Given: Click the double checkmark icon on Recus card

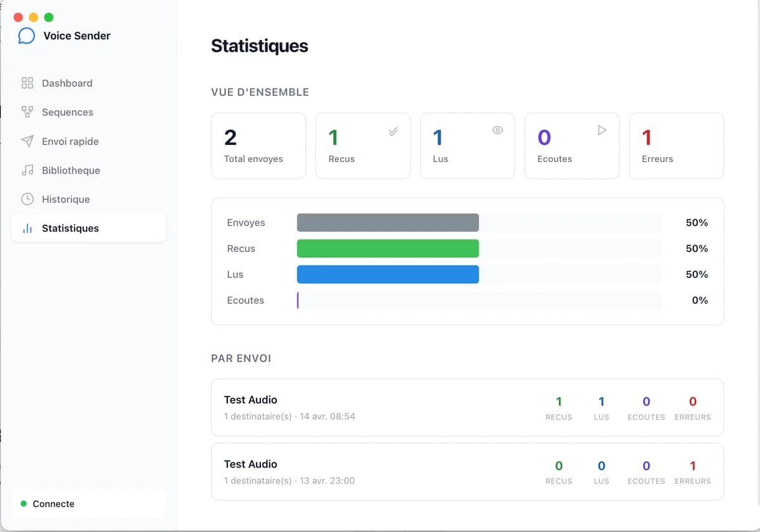Looking at the screenshot, I should (393, 132).
